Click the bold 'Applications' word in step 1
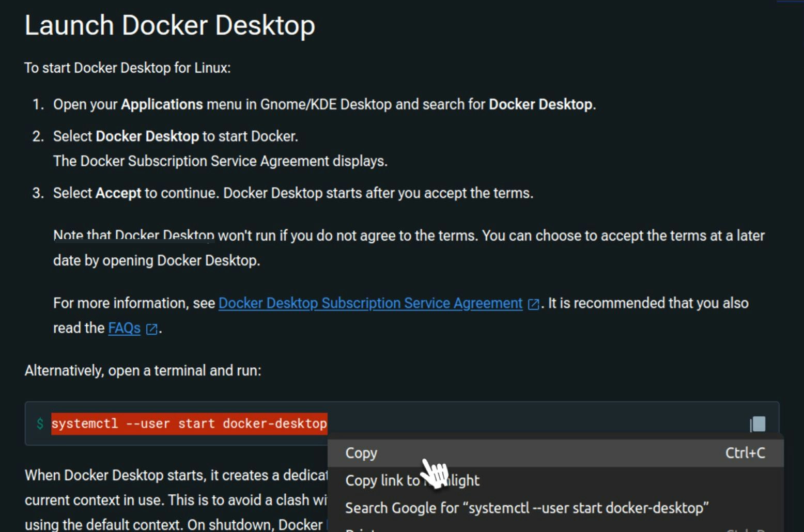The height and width of the screenshot is (532, 804). click(x=162, y=104)
